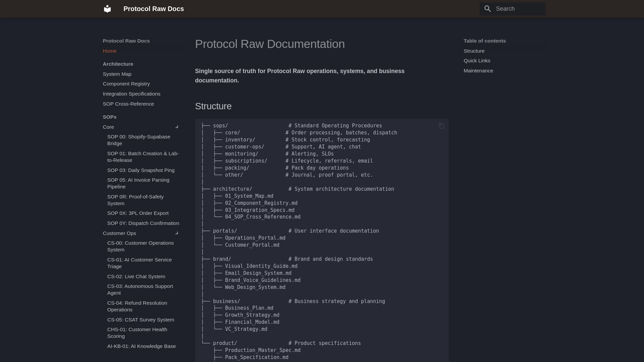Click the 03_Integration_Specs.md line in code block

click(x=260, y=210)
